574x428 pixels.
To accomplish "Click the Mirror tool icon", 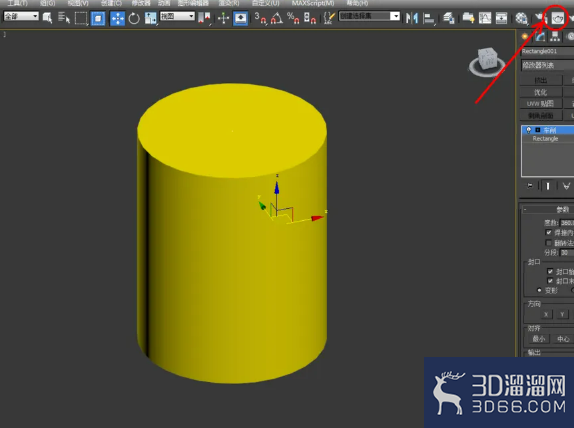I will 412,18.
